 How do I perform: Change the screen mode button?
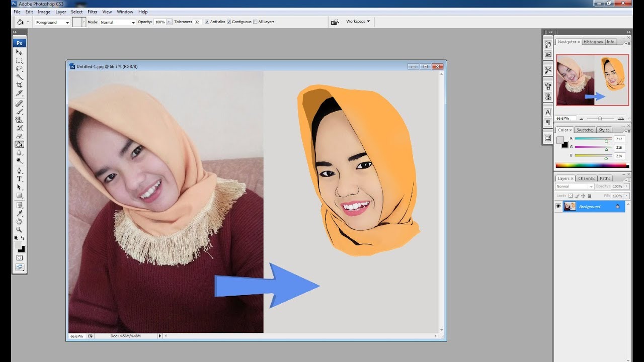[x=19, y=267]
